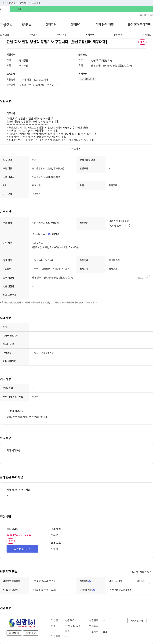Open 직업 능력 개발 menu
Viewport: 153px width, 644px height.
pos(105,24)
